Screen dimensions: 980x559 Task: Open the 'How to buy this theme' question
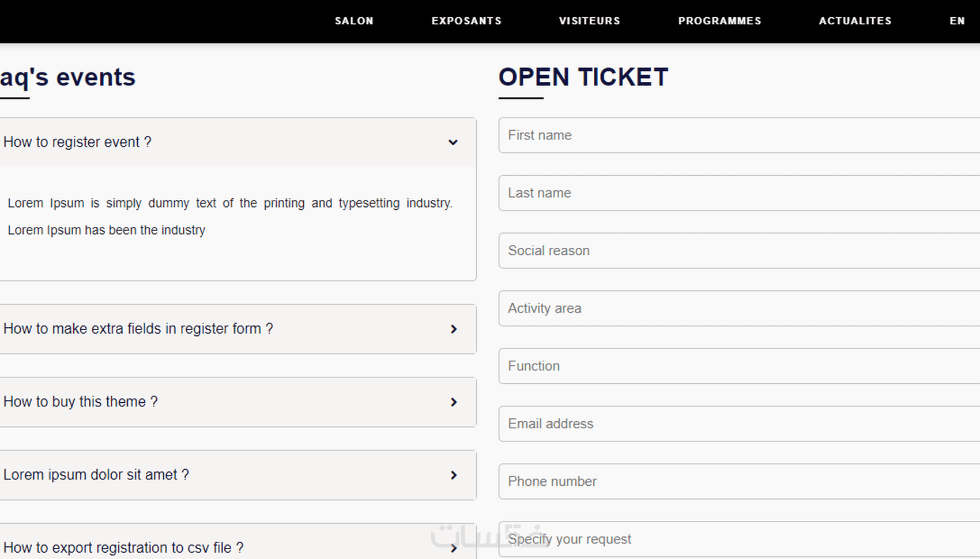click(81, 402)
